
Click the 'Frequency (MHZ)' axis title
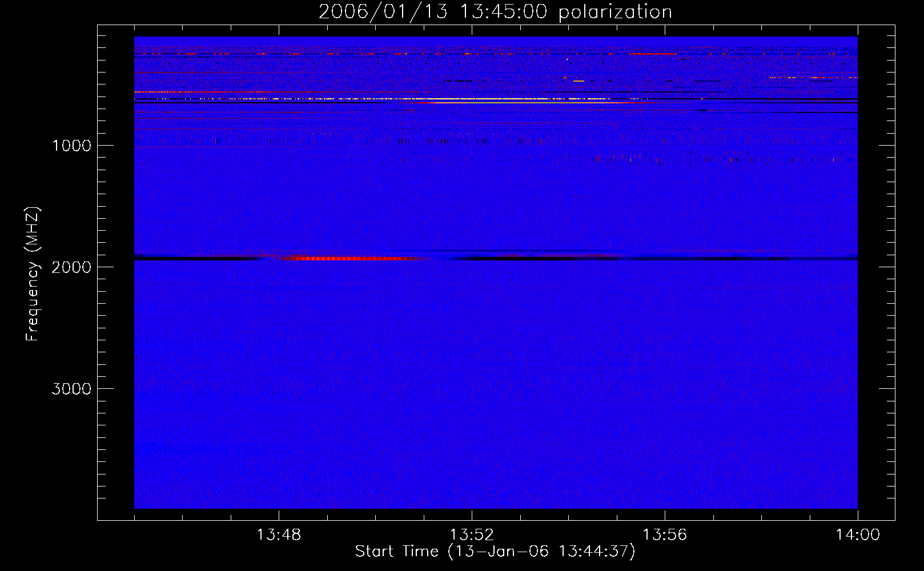pyautogui.click(x=33, y=274)
